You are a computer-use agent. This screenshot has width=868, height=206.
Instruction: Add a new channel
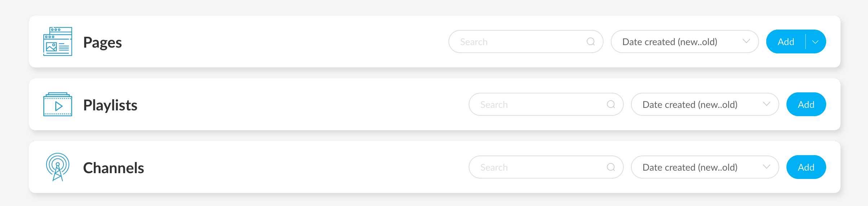[x=806, y=167]
